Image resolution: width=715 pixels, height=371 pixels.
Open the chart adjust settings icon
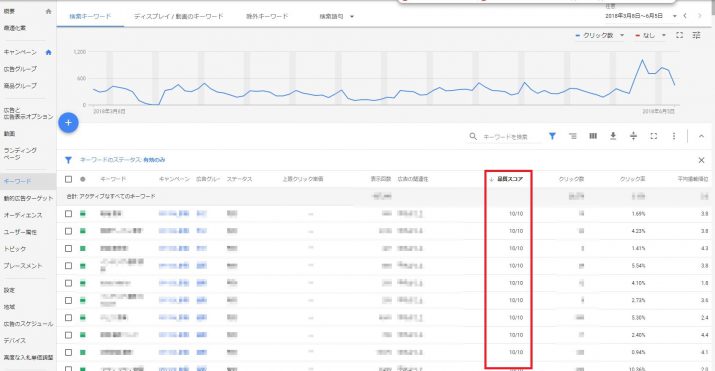pos(696,35)
